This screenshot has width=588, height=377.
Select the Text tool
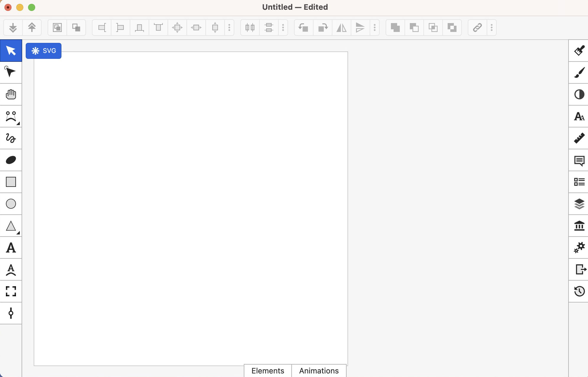11,247
